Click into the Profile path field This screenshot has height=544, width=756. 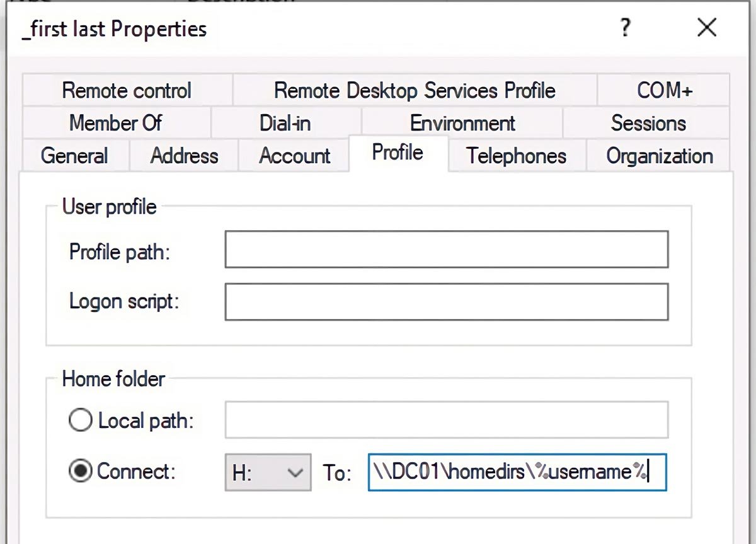[446, 250]
